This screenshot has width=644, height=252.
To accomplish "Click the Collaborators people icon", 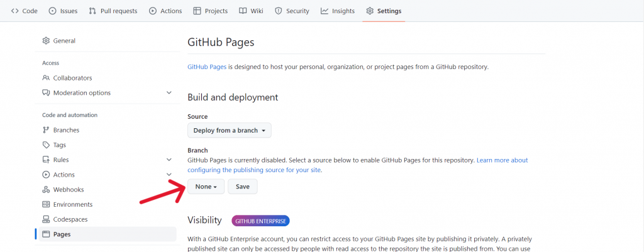I will coord(46,78).
